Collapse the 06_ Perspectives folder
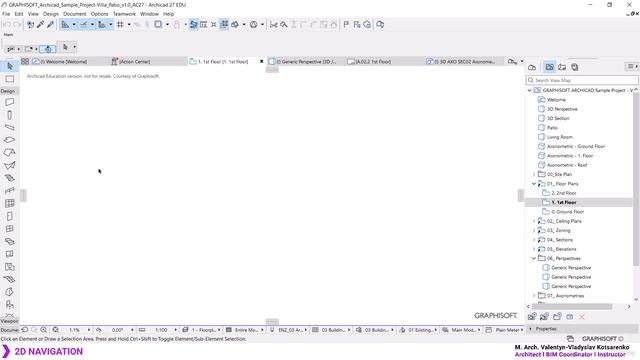Screen dimensions: 640x360 [x=534, y=258]
